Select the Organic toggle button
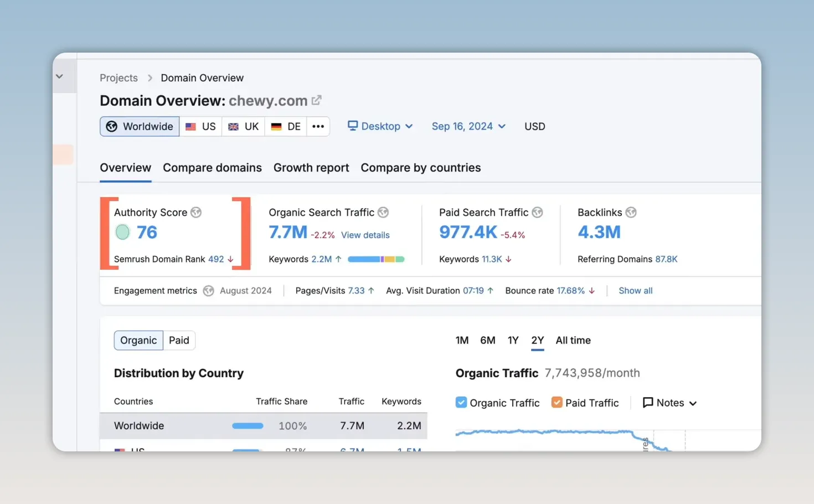Screen dimensions: 814x504 pyautogui.click(x=138, y=340)
